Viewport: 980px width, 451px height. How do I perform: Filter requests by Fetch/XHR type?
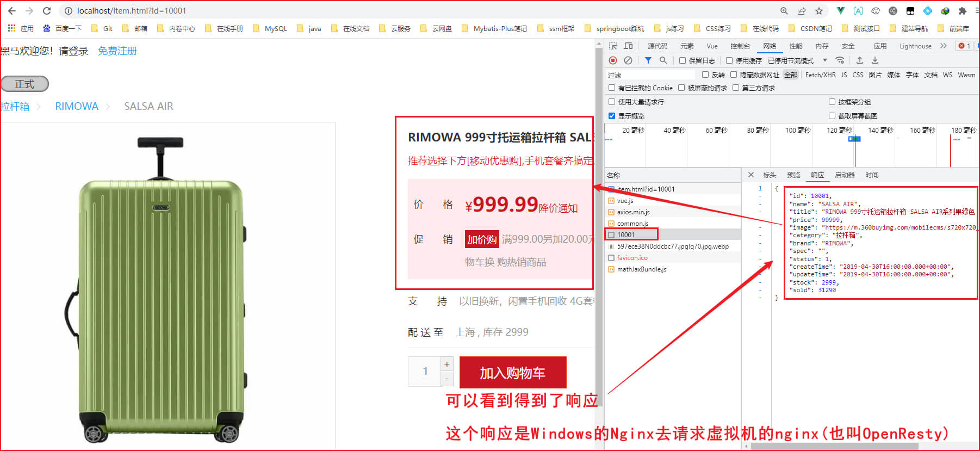[x=820, y=75]
